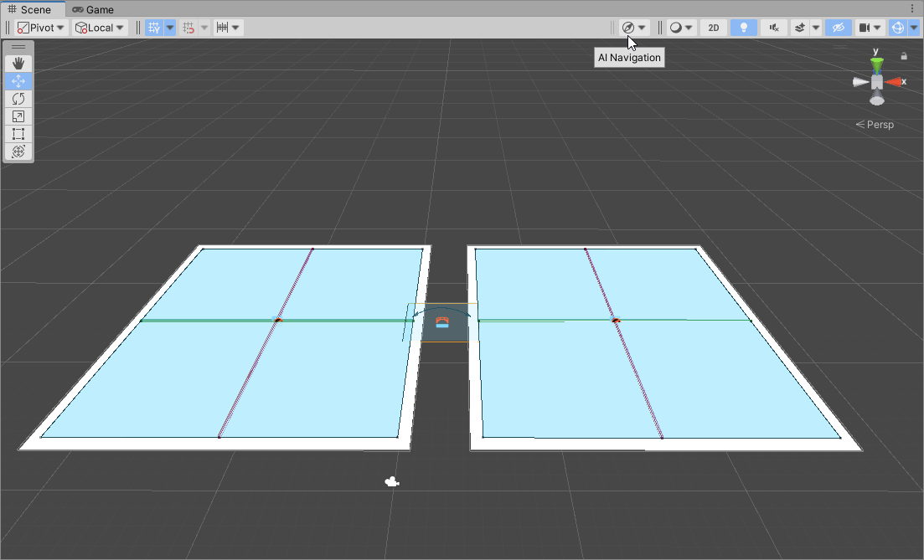
Task: Open the Pivot handle position dropdown
Action: (x=41, y=28)
